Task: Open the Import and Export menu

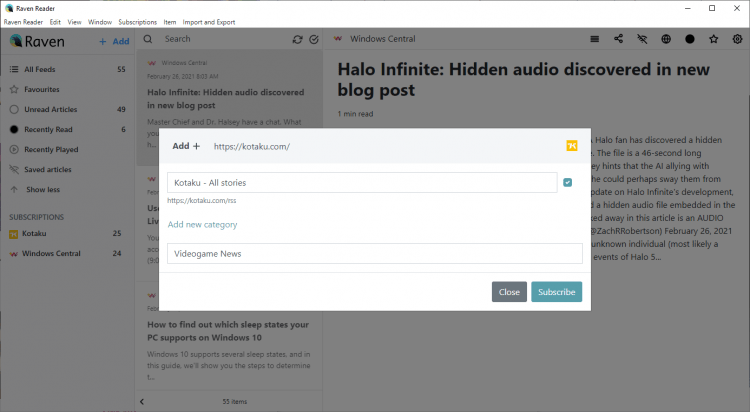Action: click(x=209, y=21)
